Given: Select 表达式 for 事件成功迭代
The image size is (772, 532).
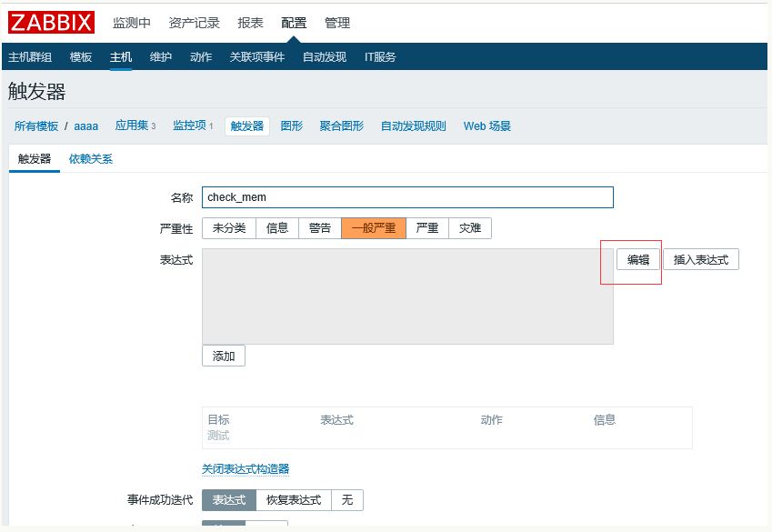Looking at the screenshot, I should (229, 500).
